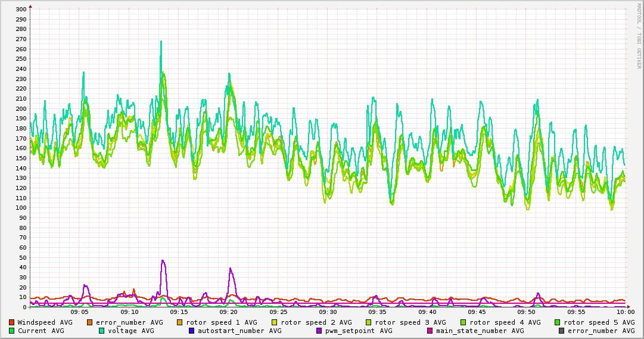
Task: Click the 50 value on the y-axis
Action: click(x=23, y=257)
